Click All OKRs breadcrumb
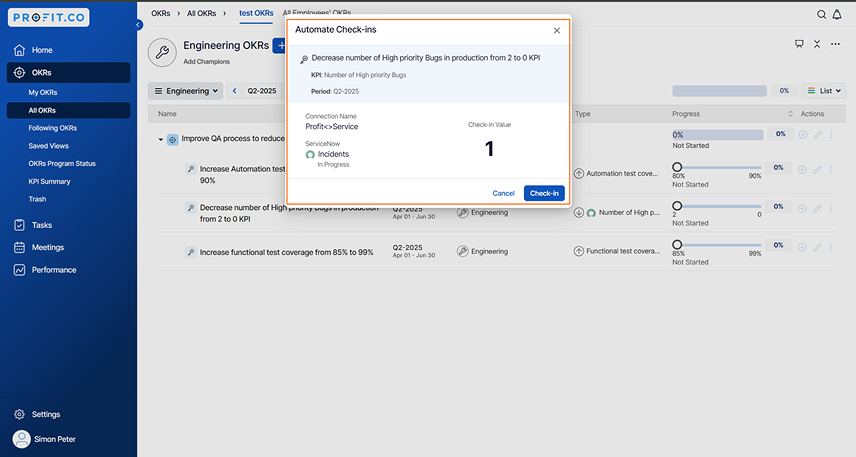Image resolution: width=856 pixels, height=457 pixels. coord(201,13)
